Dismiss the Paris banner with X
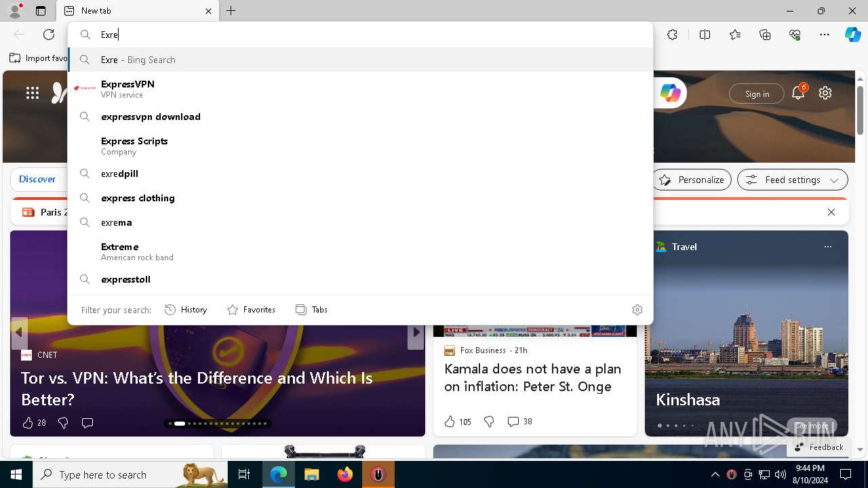The width and height of the screenshot is (868, 488). 831,212
